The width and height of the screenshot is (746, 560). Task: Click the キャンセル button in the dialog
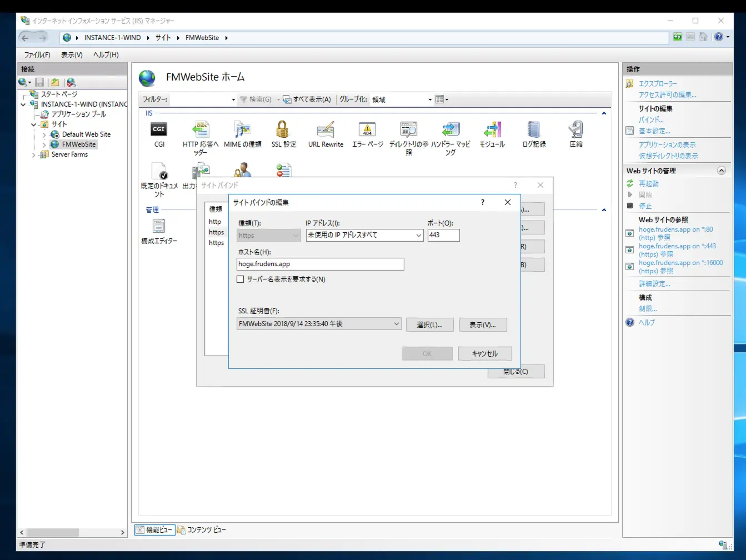pyautogui.click(x=484, y=353)
